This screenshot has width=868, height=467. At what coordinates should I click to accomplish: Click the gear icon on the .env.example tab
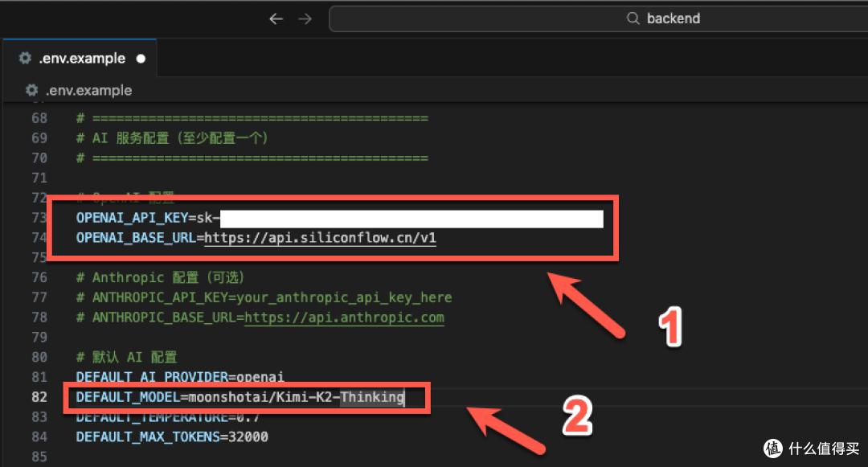[25, 58]
